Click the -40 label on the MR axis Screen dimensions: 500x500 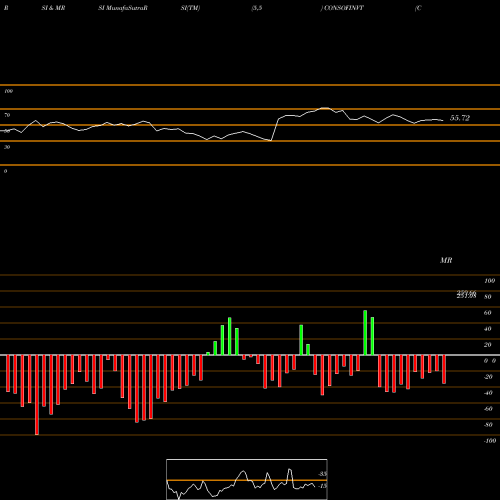[488, 393]
